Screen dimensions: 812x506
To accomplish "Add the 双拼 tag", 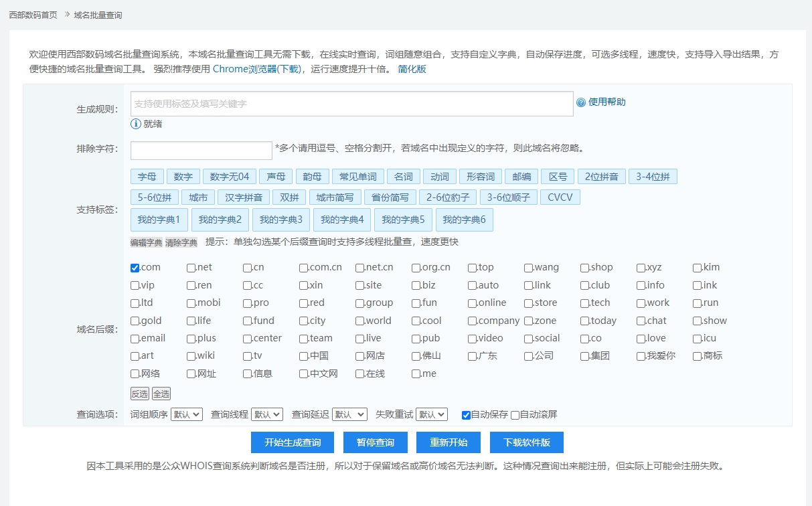I will coord(290,197).
